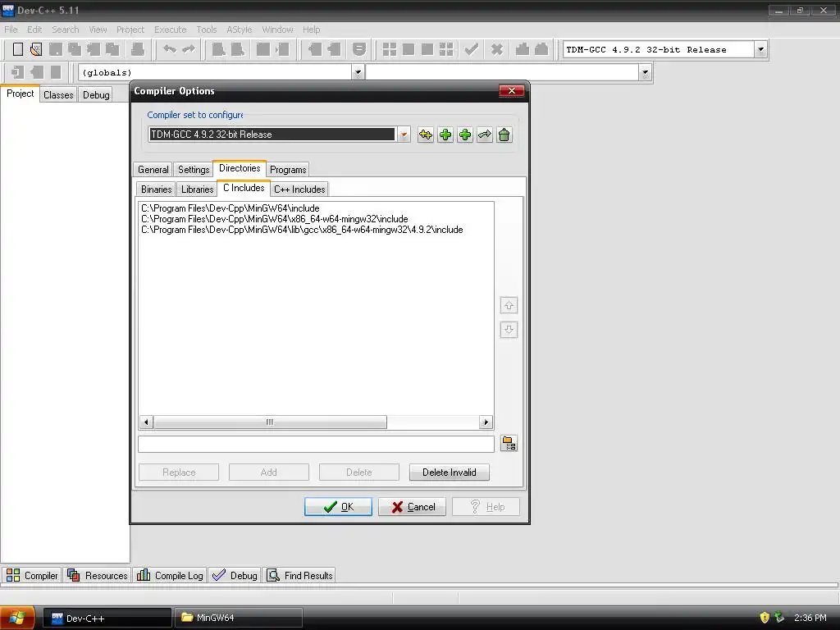This screenshot has height=630, width=840.
Task: Select the Libraries sub-tab
Action: click(x=197, y=189)
